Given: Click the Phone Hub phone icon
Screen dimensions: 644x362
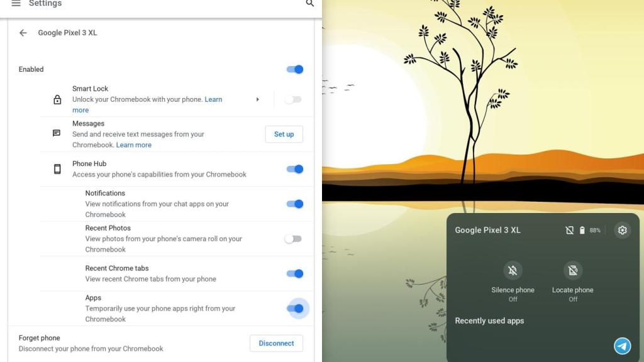Looking at the screenshot, I should point(57,169).
